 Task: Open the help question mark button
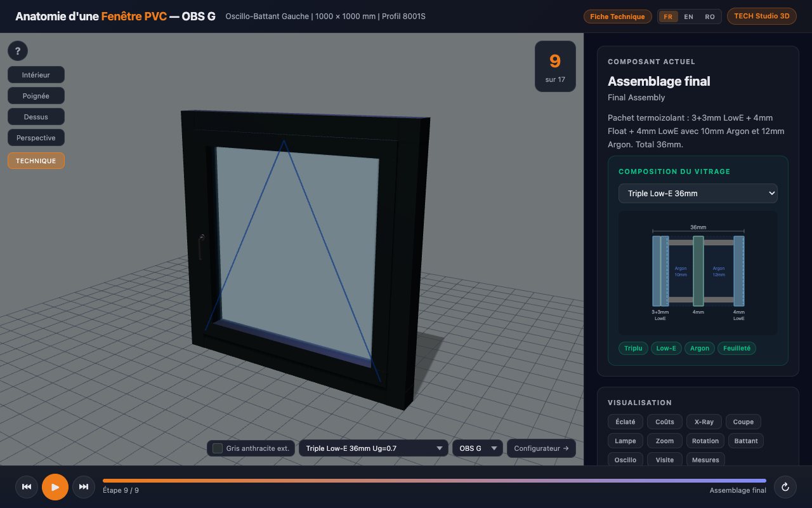pos(18,51)
